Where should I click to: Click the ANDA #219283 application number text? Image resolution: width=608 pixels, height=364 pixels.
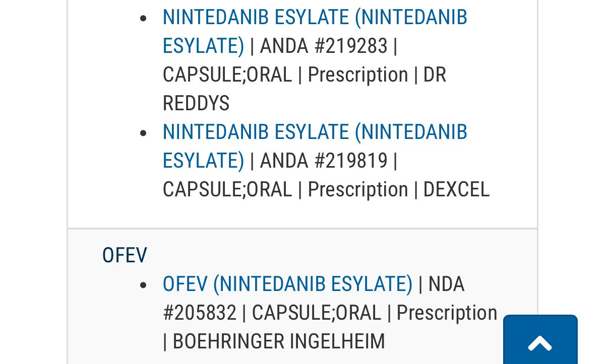[x=324, y=46]
